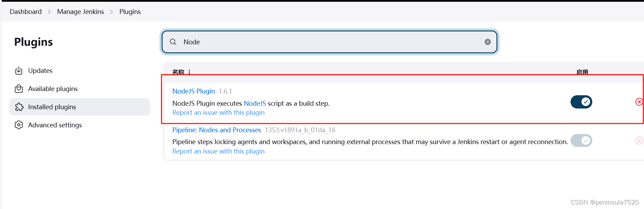Go to Dashboard breadcrumb
The height and width of the screenshot is (209, 644).
tap(26, 12)
